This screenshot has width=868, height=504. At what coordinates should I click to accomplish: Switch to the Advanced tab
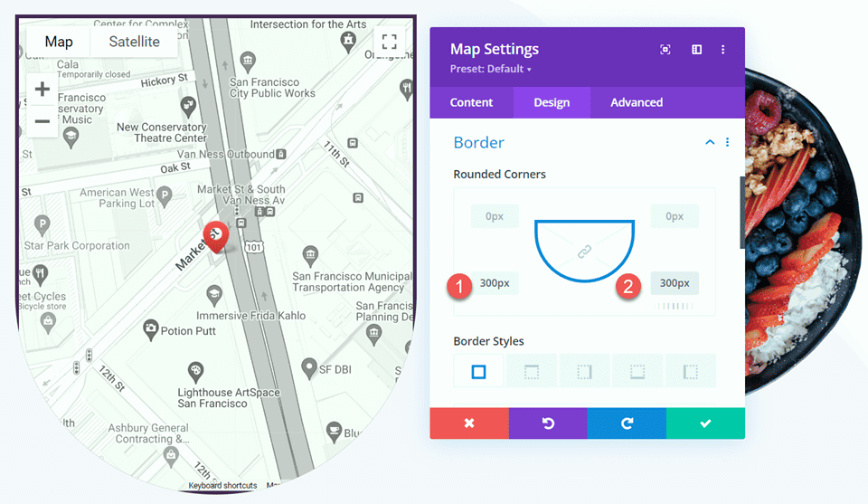pyautogui.click(x=637, y=102)
